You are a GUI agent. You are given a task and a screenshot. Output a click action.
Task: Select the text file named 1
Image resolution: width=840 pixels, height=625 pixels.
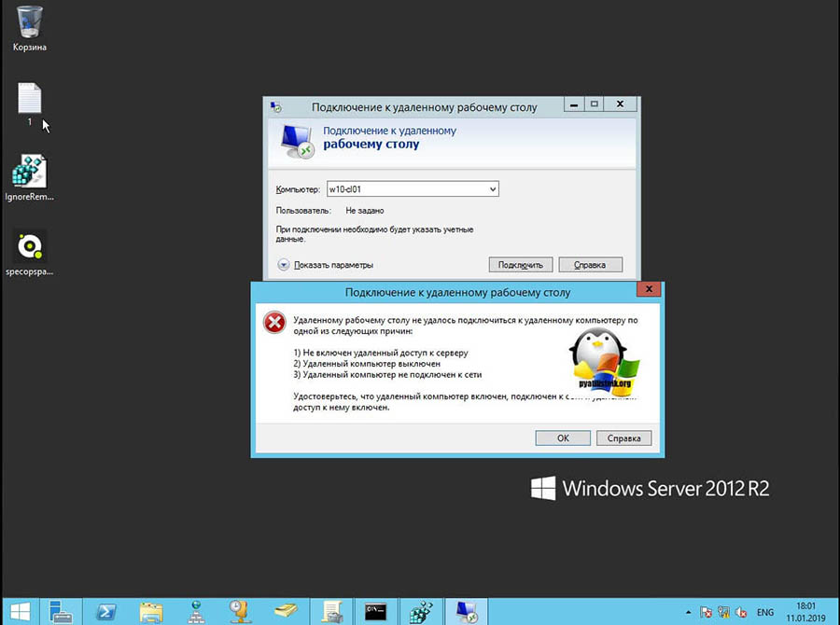tap(29, 99)
